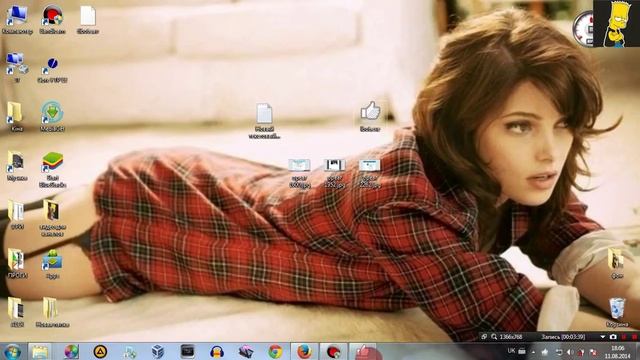Open the MediaGet green download arrow shortcut
640x360 pixels.
(52, 116)
